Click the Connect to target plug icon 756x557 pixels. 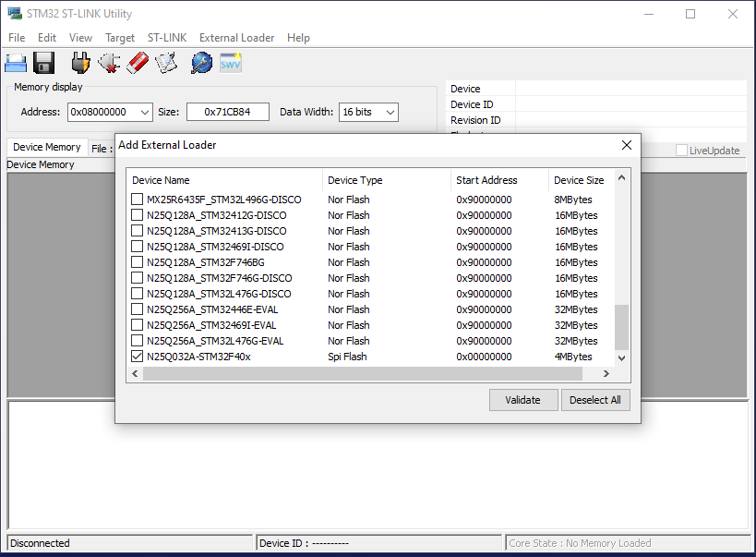point(80,63)
